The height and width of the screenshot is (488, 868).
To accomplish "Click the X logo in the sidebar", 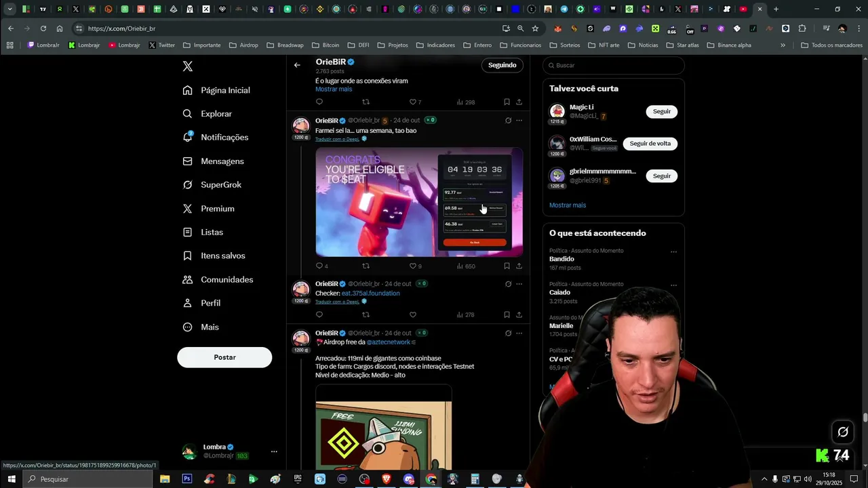I will click(x=188, y=66).
